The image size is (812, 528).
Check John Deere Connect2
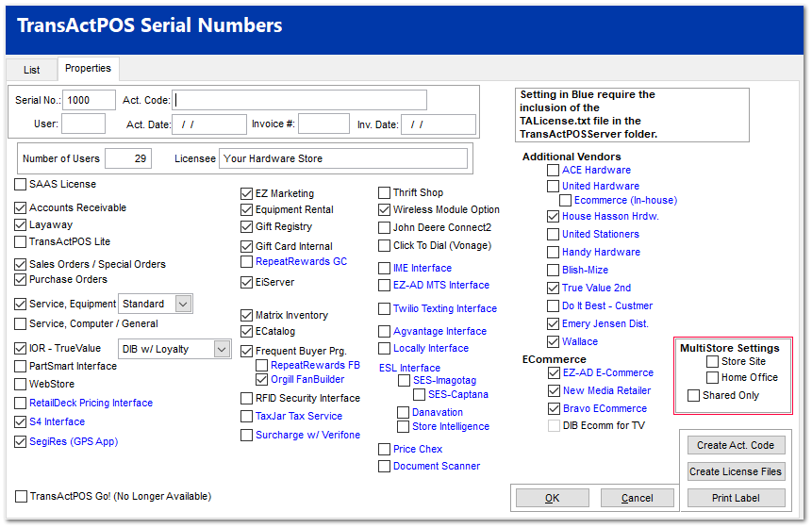[x=384, y=228]
